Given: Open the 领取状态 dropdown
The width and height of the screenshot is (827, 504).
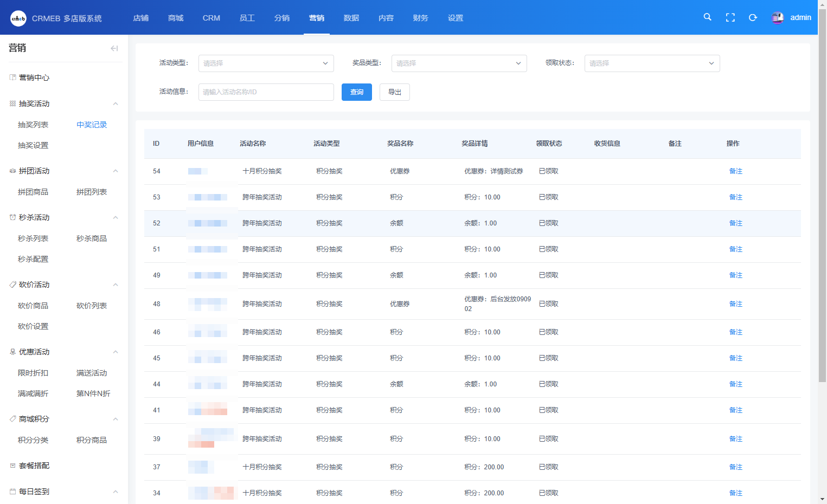Looking at the screenshot, I should (652, 63).
